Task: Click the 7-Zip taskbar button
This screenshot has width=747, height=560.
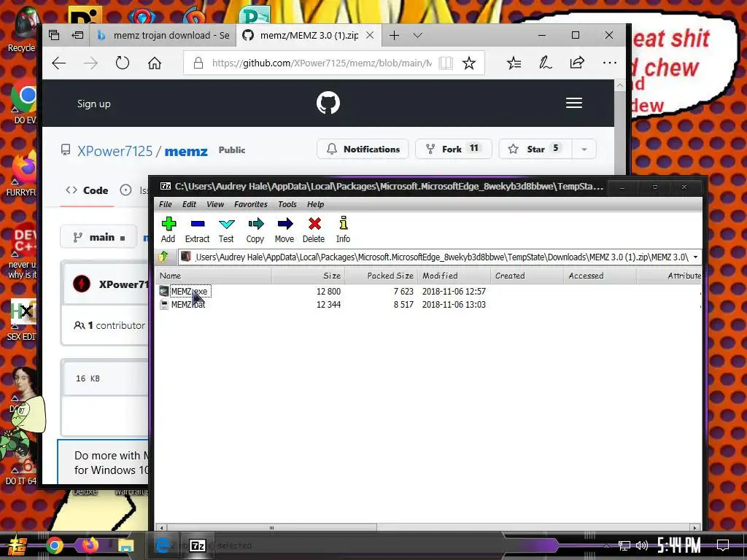Action: 197,545
